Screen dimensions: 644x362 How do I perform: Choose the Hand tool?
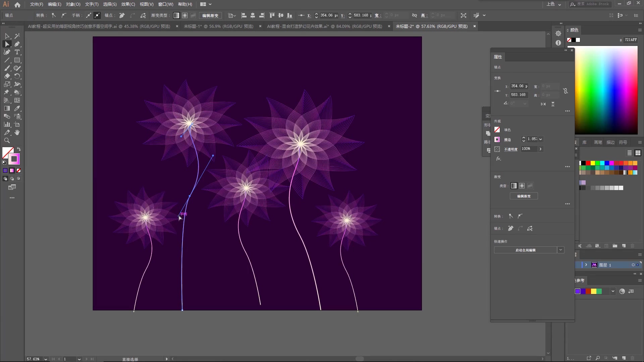click(x=17, y=133)
